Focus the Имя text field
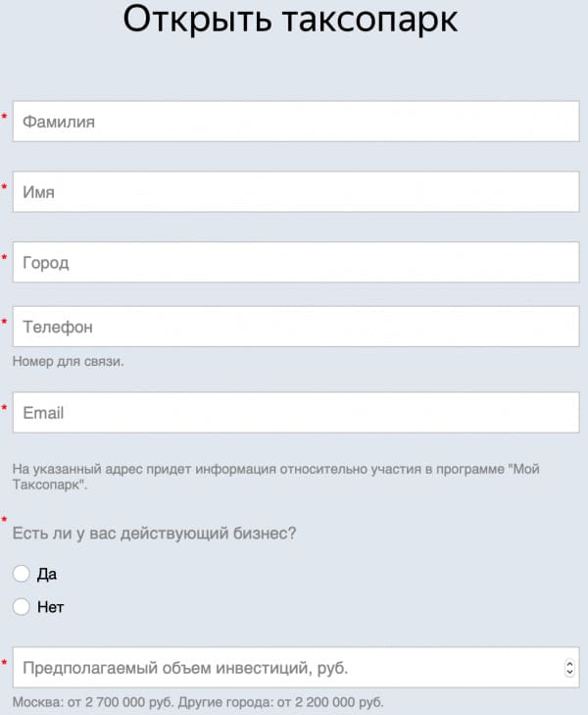The image size is (588, 715). [296, 191]
